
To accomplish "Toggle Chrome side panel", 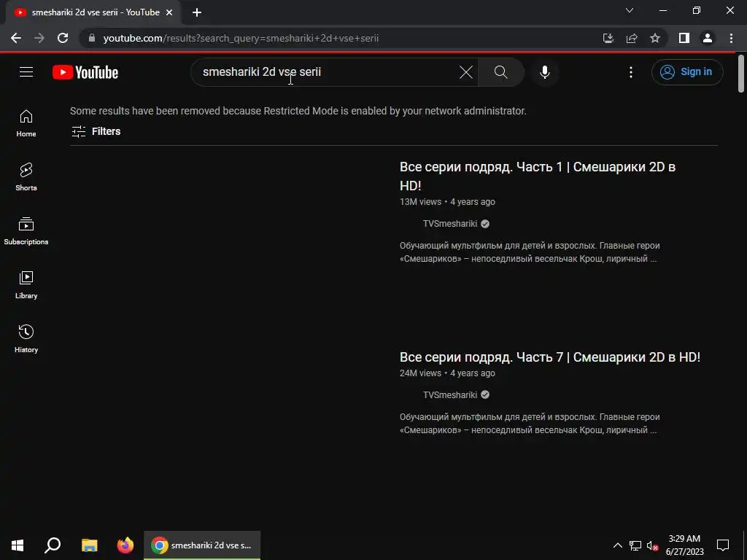I will (684, 38).
